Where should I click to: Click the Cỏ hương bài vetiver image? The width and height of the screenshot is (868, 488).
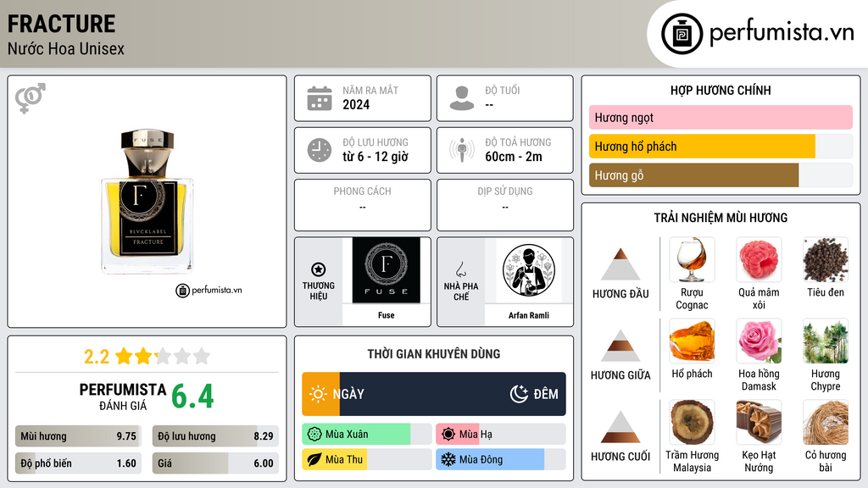coord(826,423)
